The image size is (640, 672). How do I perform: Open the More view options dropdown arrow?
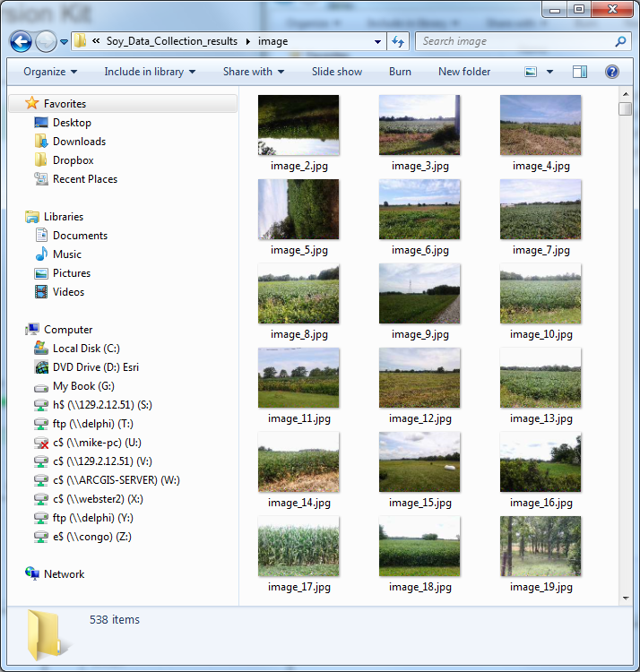549,72
